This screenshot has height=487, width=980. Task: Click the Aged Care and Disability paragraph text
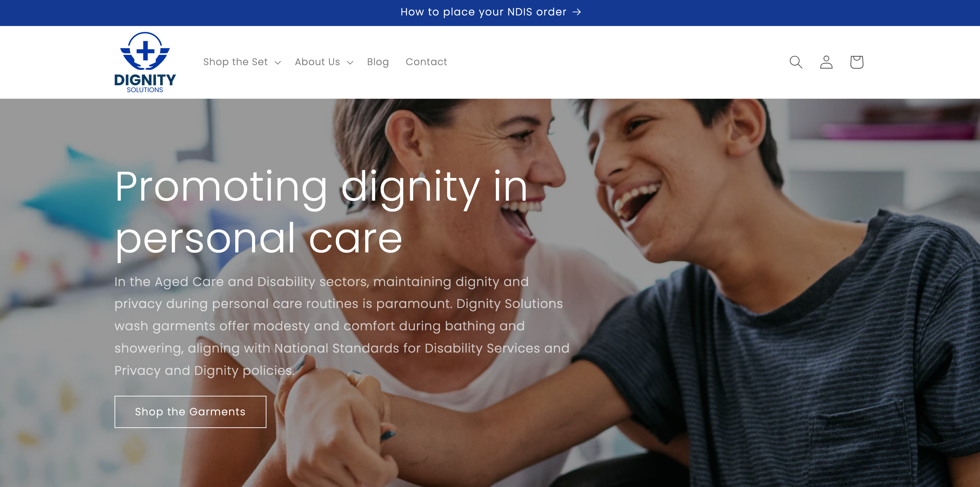[x=342, y=326]
